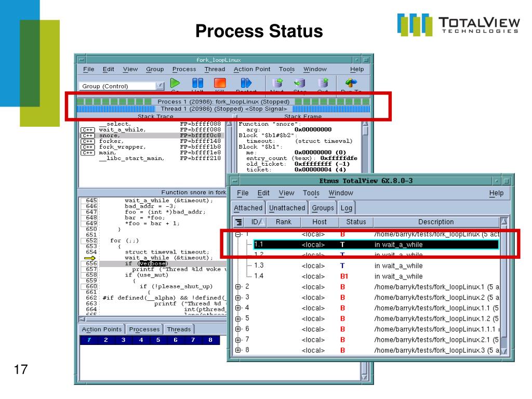Click the Stack Frame pane vertical scrollbar
This screenshot has height=399, width=532.
(365, 147)
